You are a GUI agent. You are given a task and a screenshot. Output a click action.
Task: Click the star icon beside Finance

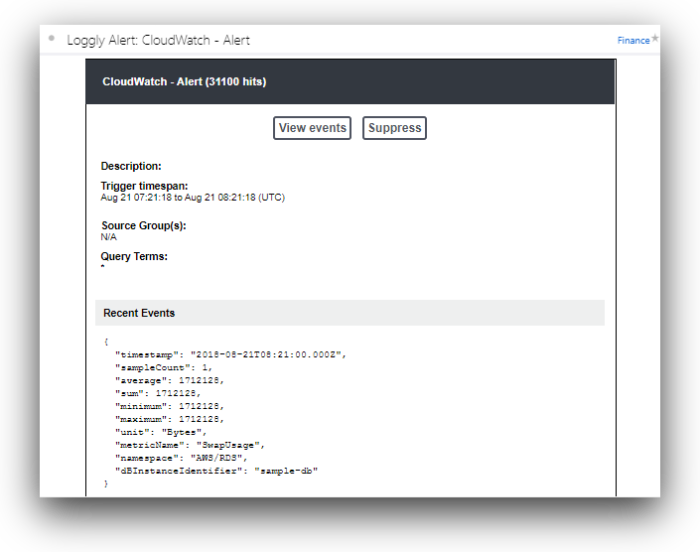[655, 40]
